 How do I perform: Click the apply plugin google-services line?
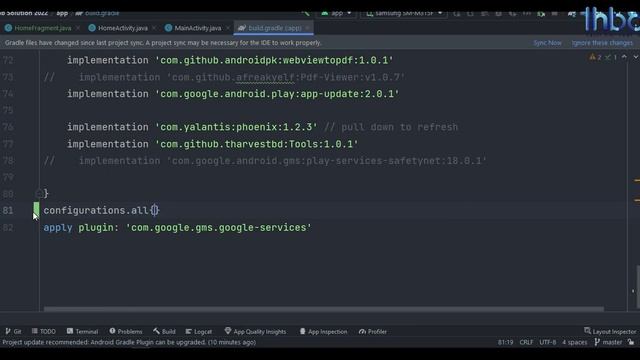(x=178, y=227)
